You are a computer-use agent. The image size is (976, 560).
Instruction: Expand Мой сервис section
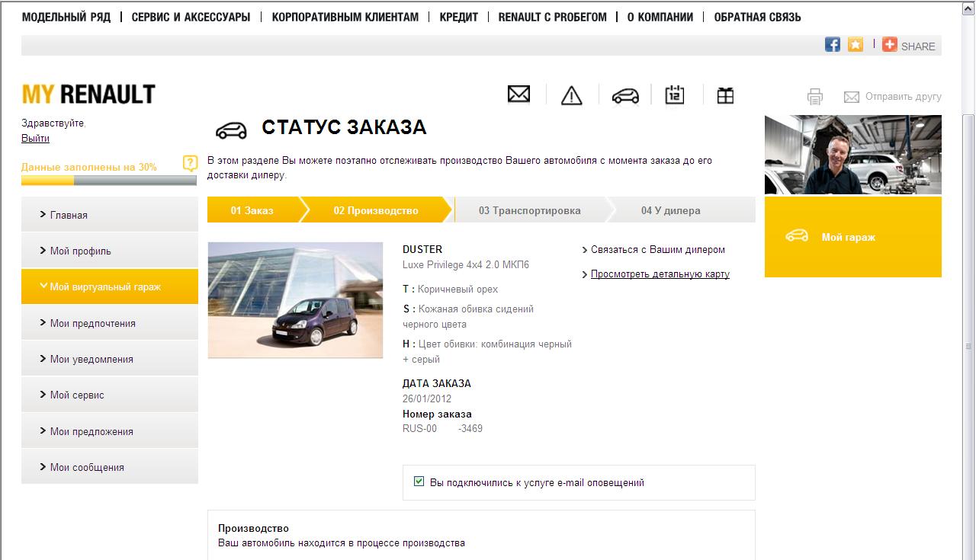point(110,395)
